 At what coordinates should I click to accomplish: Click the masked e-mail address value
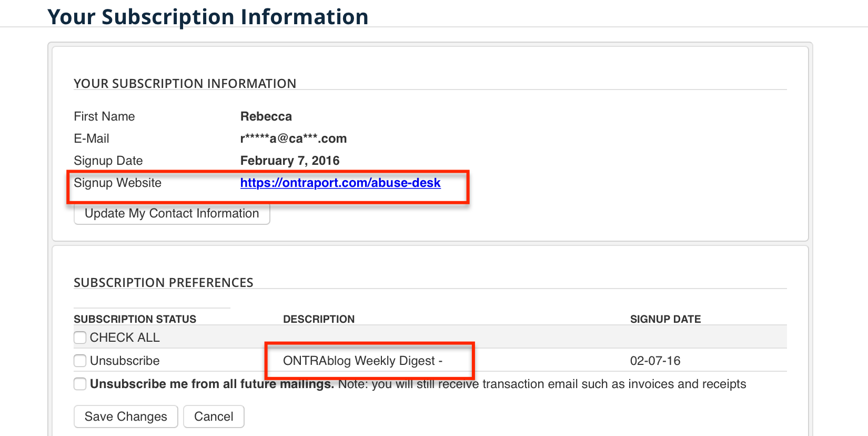coord(293,138)
